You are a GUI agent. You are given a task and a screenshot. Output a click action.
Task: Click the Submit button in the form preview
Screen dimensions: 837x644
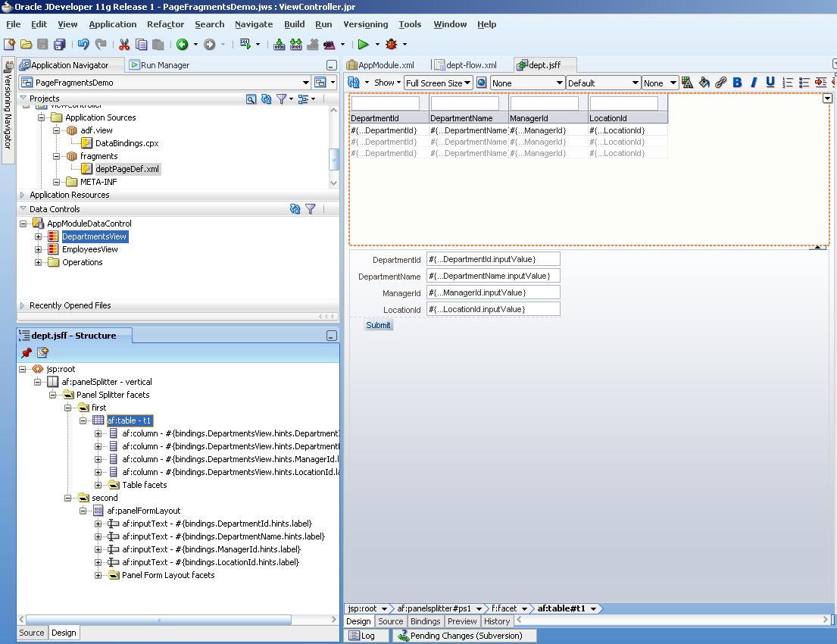pyautogui.click(x=378, y=325)
